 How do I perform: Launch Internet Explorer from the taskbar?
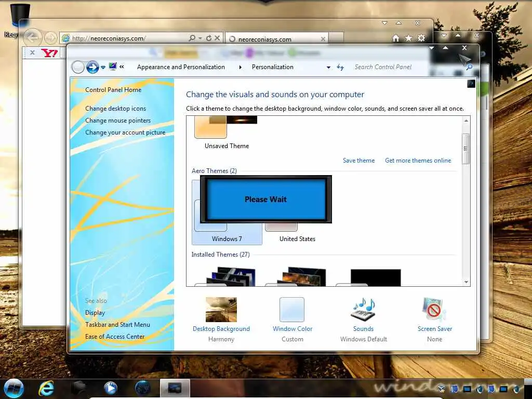(46, 388)
